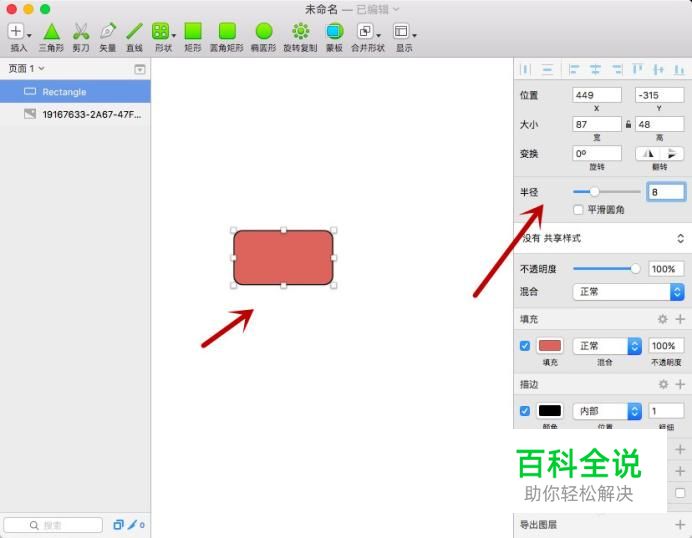Open the Page 1 (页面 1) dropdown
Image resolution: width=692 pixels, height=538 pixels.
click(26, 68)
